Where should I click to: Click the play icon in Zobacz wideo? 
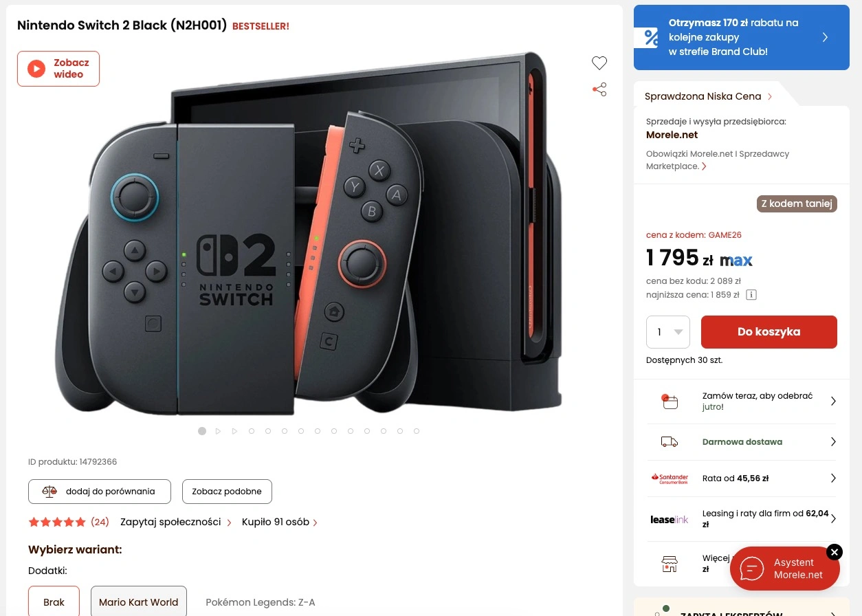(x=36, y=69)
